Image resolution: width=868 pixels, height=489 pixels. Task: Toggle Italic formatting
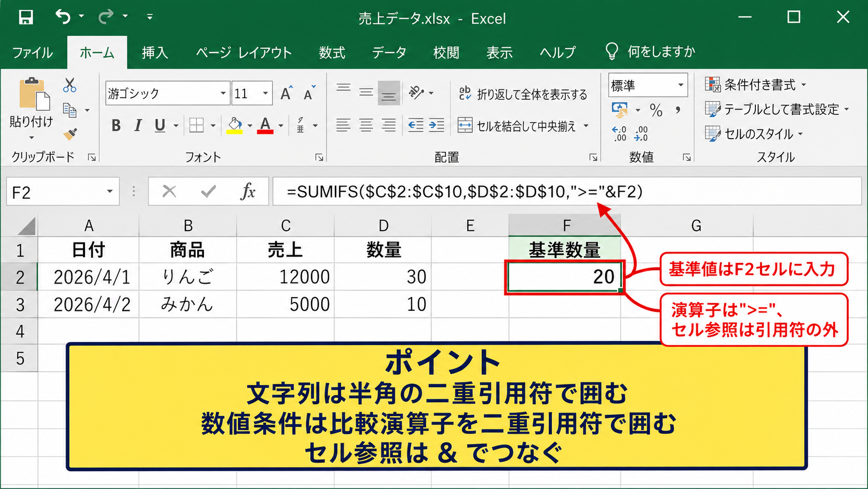[138, 125]
